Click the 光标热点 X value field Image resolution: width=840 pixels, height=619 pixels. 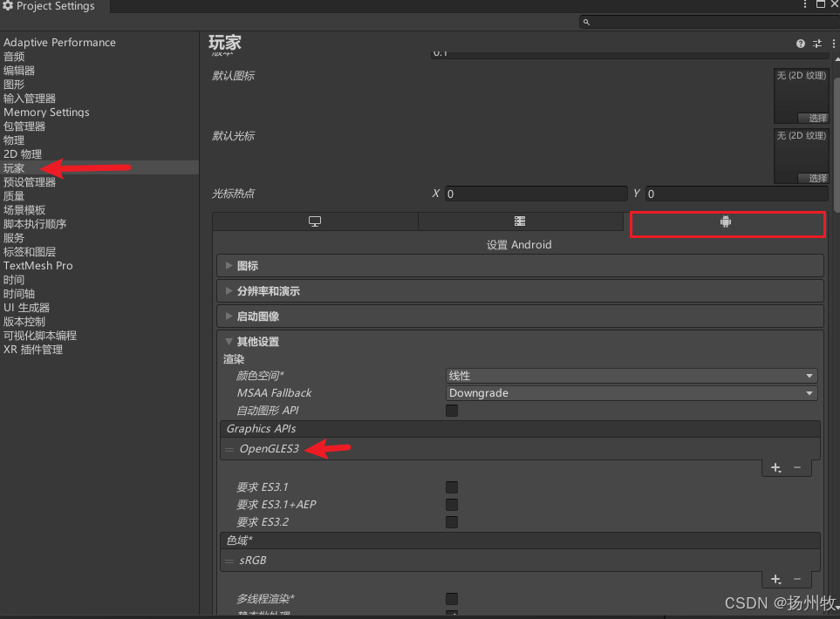click(x=536, y=194)
